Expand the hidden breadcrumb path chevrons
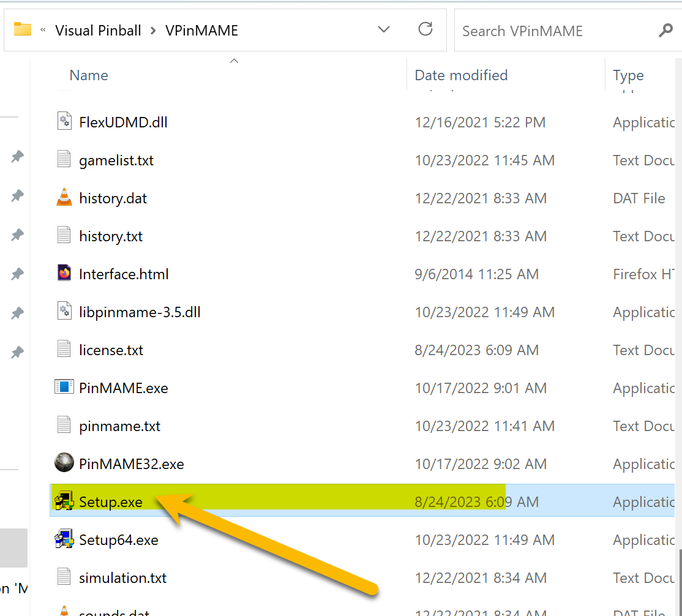The image size is (682, 616). coord(42,30)
